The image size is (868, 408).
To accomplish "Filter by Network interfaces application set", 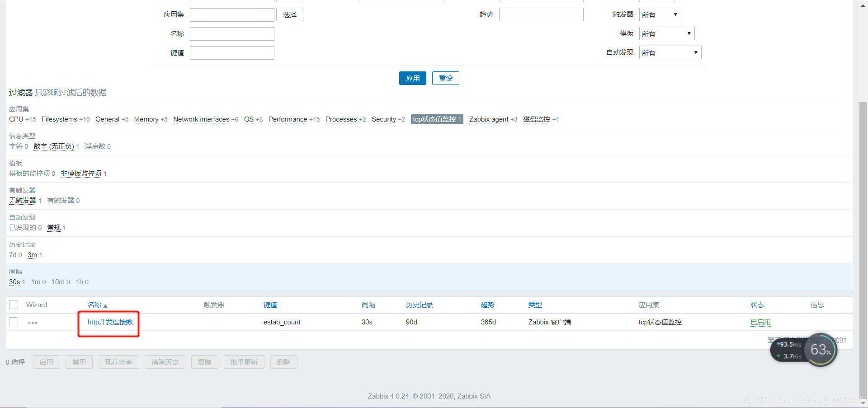I will click(x=201, y=119).
